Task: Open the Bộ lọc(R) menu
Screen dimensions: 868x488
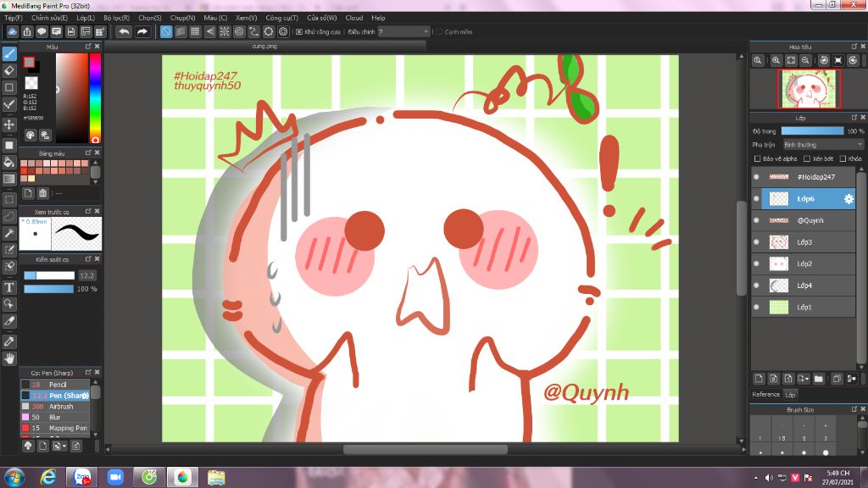Action: pos(116,18)
